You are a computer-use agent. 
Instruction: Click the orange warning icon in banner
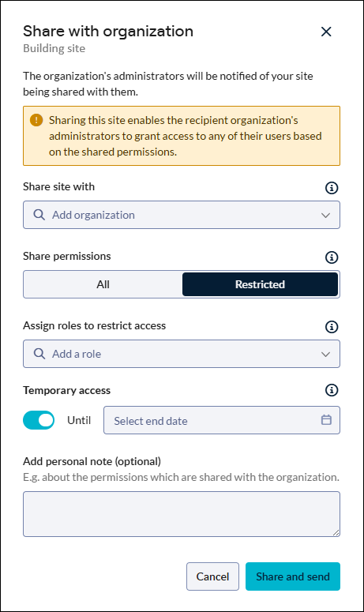(36, 120)
